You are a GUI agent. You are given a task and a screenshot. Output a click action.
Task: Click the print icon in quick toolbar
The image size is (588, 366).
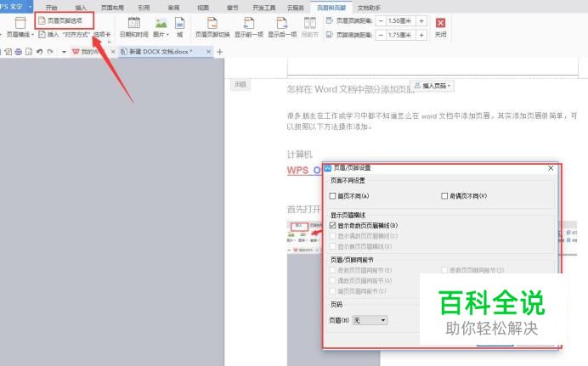click(18, 52)
